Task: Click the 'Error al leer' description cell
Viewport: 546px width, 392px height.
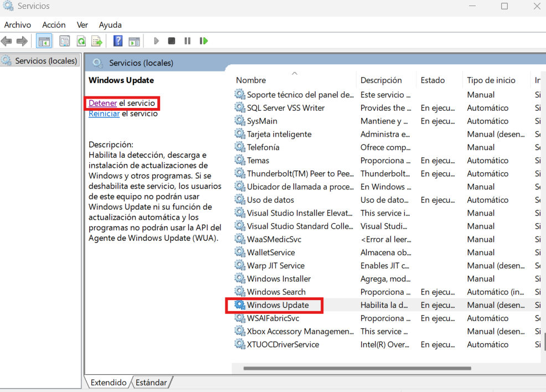Action: pos(386,239)
